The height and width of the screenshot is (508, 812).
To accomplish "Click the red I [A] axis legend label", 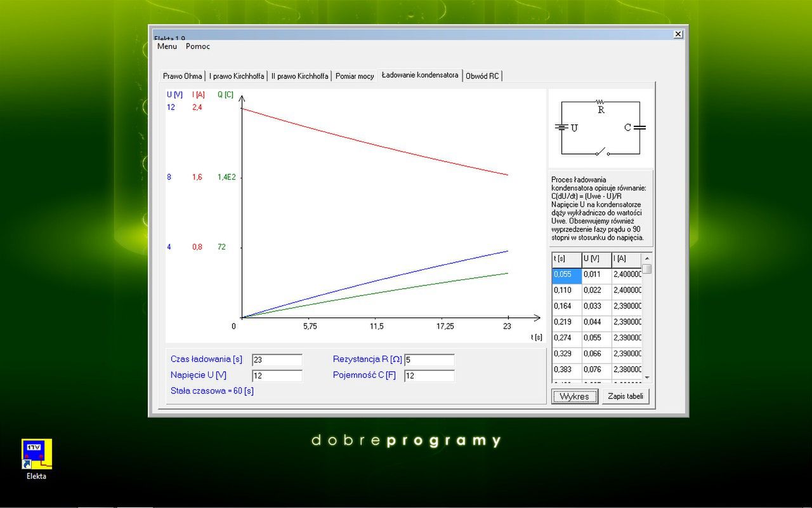I will click(199, 95).
